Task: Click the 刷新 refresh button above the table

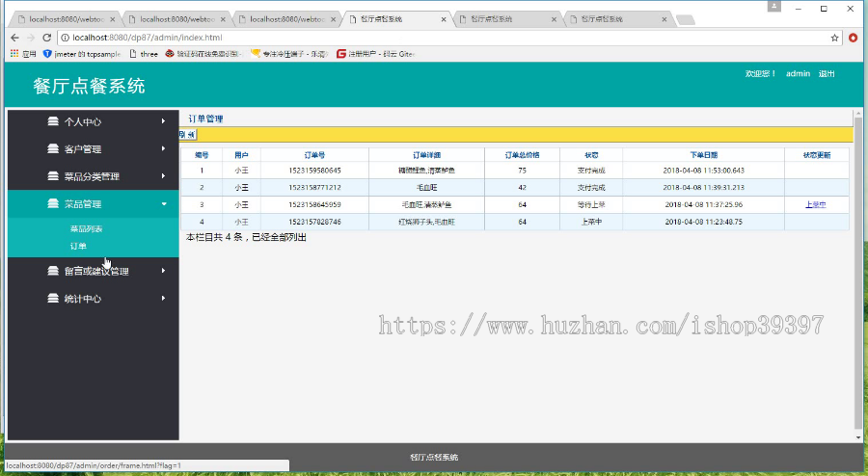Action: (188, 134)
